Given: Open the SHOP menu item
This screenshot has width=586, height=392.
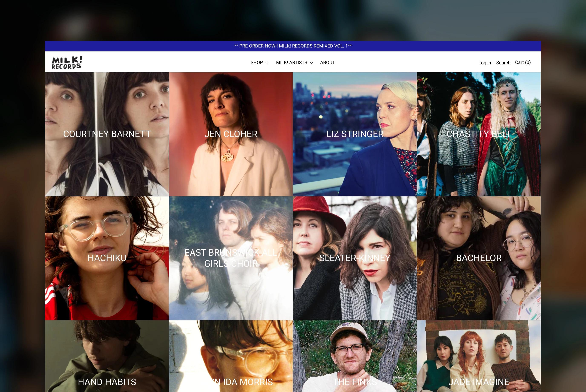Looking at the screenshot, I should click(x=257, y=62).
